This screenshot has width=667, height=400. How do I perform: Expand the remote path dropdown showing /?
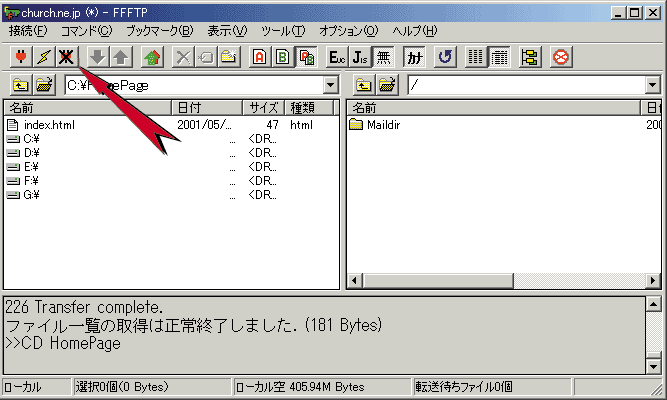point(657,85)
